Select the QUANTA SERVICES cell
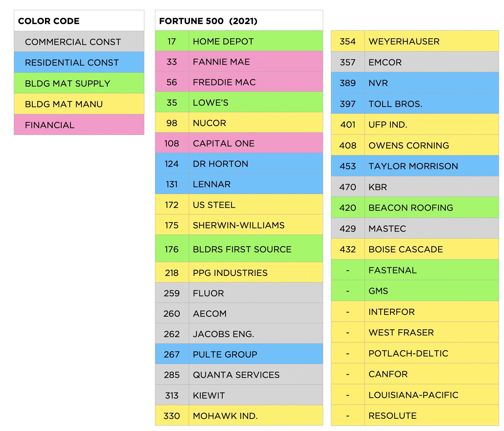Screen dimensions: 504x431 [x=256, y=374]
